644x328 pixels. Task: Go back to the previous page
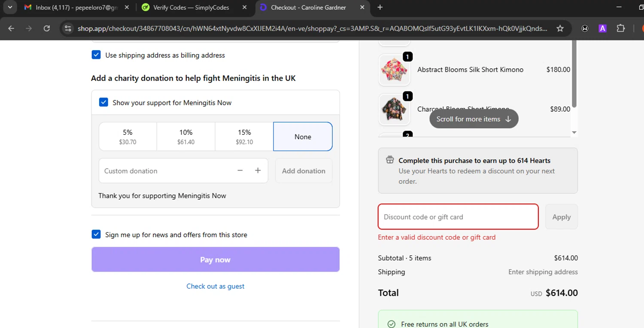coord(11,28)
